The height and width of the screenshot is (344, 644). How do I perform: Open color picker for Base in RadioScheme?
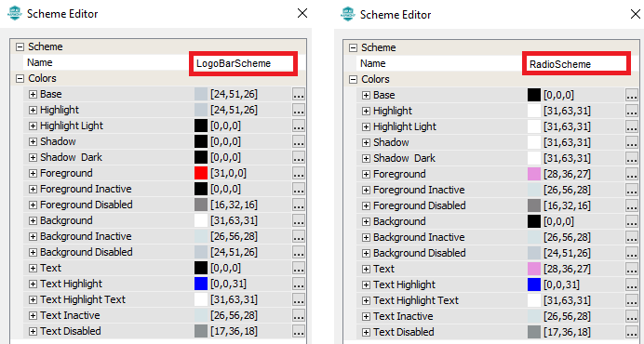pyautogui.click(x=632, y=95)
